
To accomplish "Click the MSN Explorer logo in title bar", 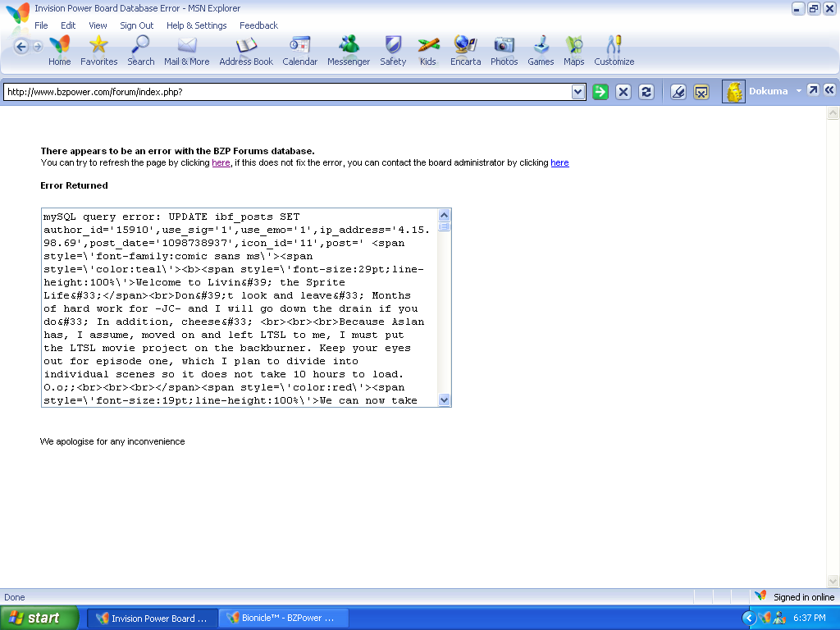I will [x=18, y=12].
